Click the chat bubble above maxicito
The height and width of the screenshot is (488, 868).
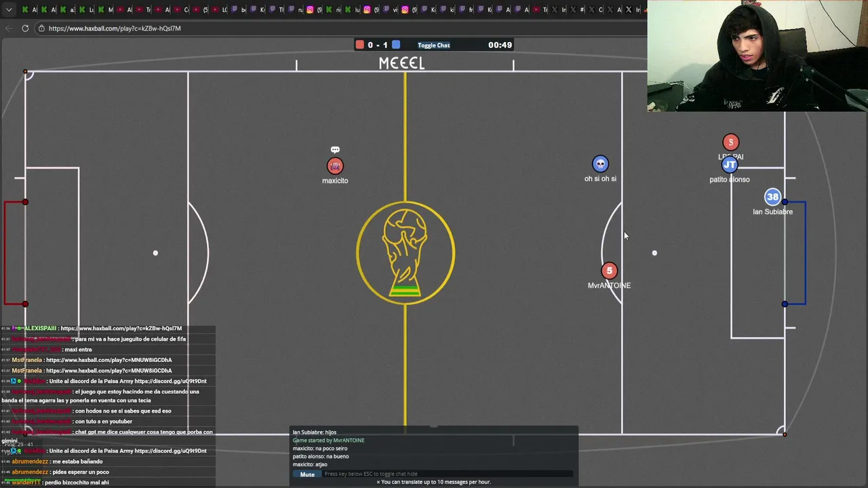(x=335, y=150)
